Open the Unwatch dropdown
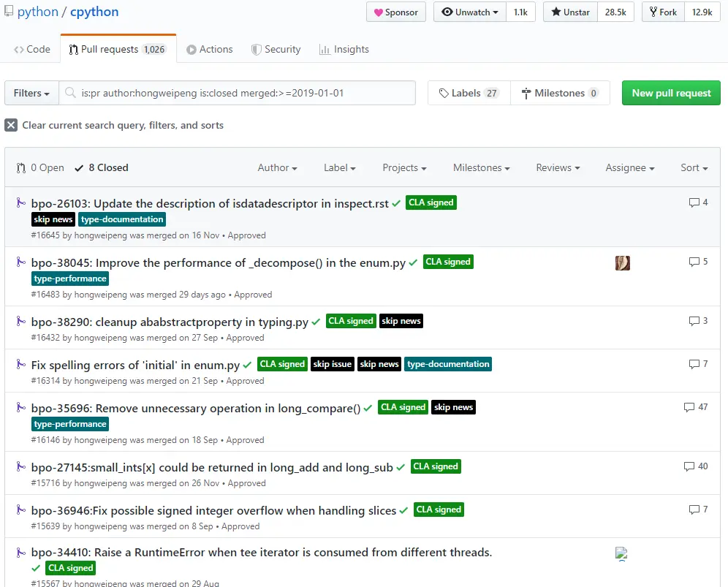The image size is (728, 587). pos(470,12)
